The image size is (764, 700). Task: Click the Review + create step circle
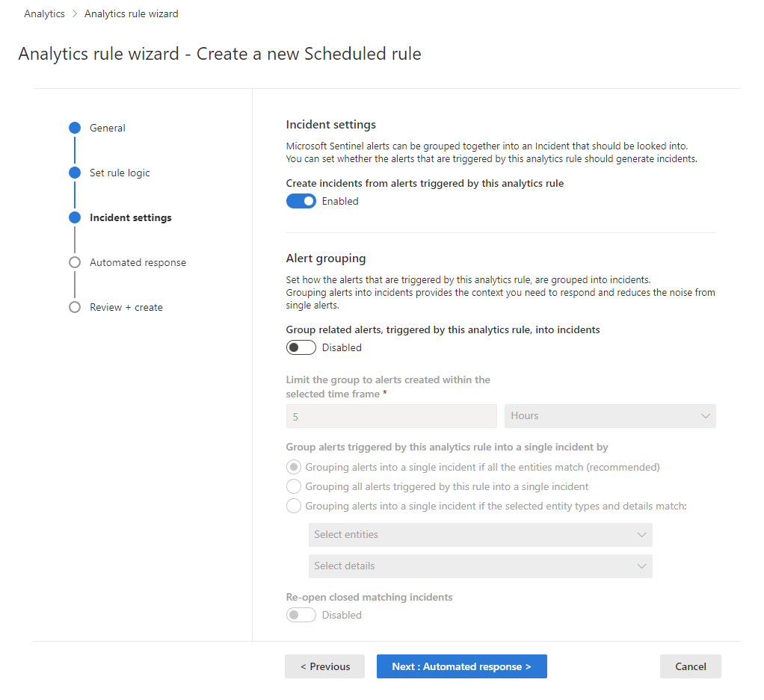point(74,307)
